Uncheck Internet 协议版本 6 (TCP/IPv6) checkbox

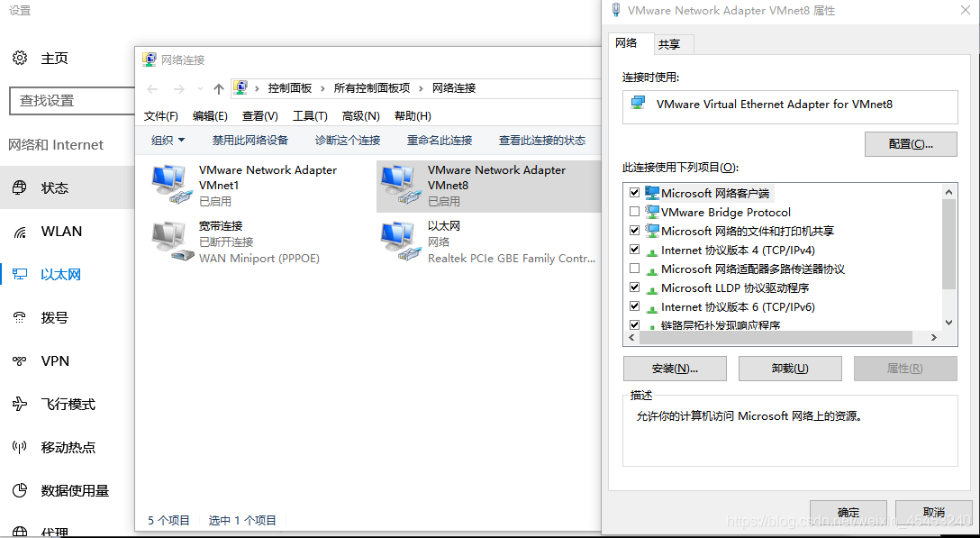coord(634,305)
